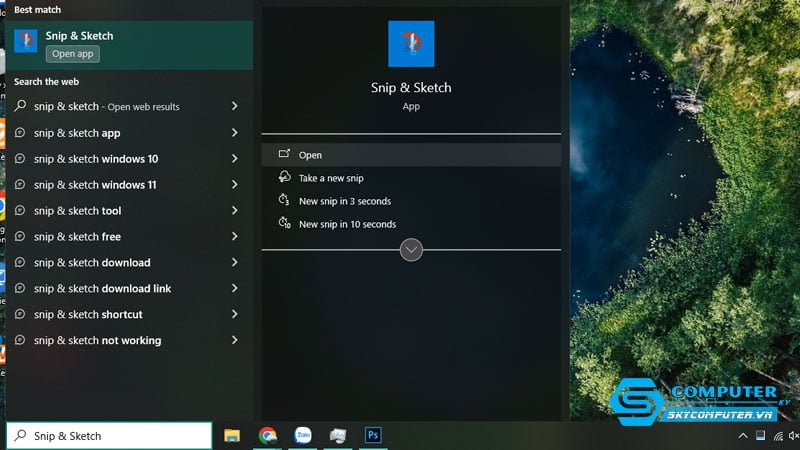Click the search icon beside snip & sketch download link
This screenshot has height=450, width=800.
coord(20,288)
